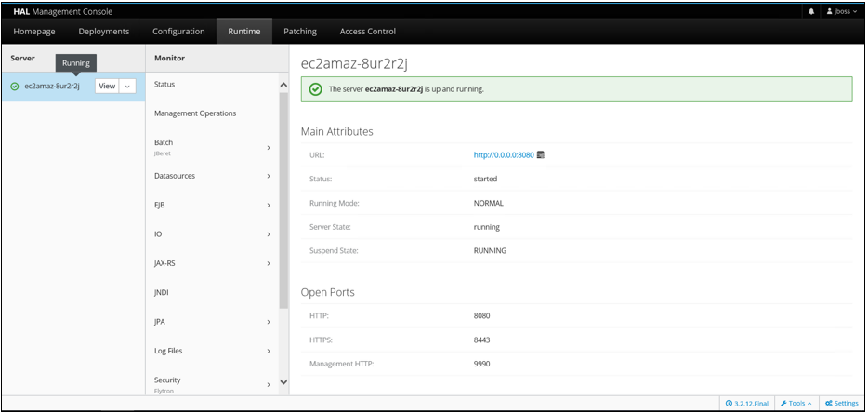Image resolution: width=868 pixels, height=413 pixels.
Task: Open the Access Control tab
Action: click(x=368, y=31)
